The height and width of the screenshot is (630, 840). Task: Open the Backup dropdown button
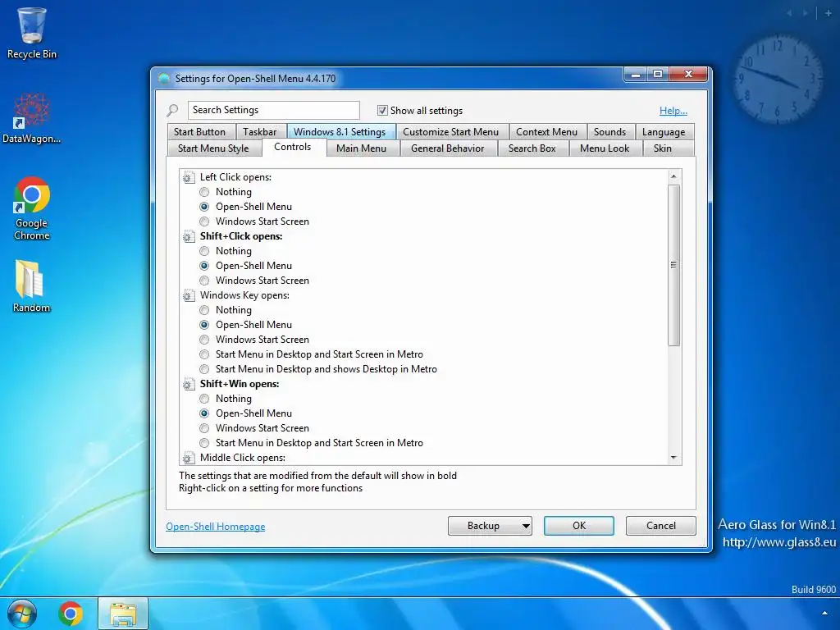point(490,526)
